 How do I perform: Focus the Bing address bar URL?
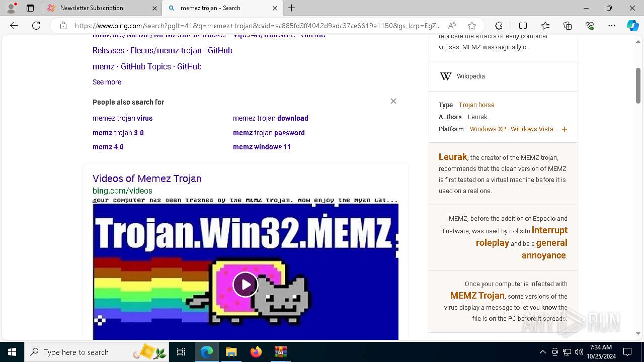(x=258, y=26)
